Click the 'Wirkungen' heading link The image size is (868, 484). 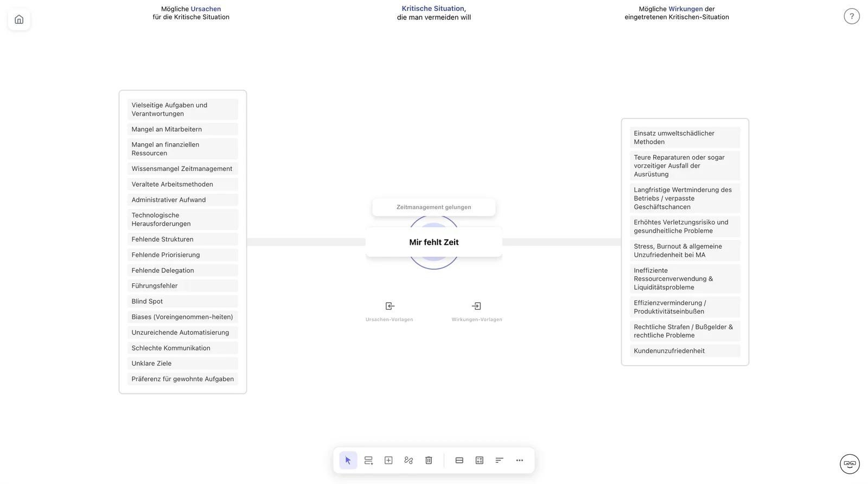click(686, 9)
